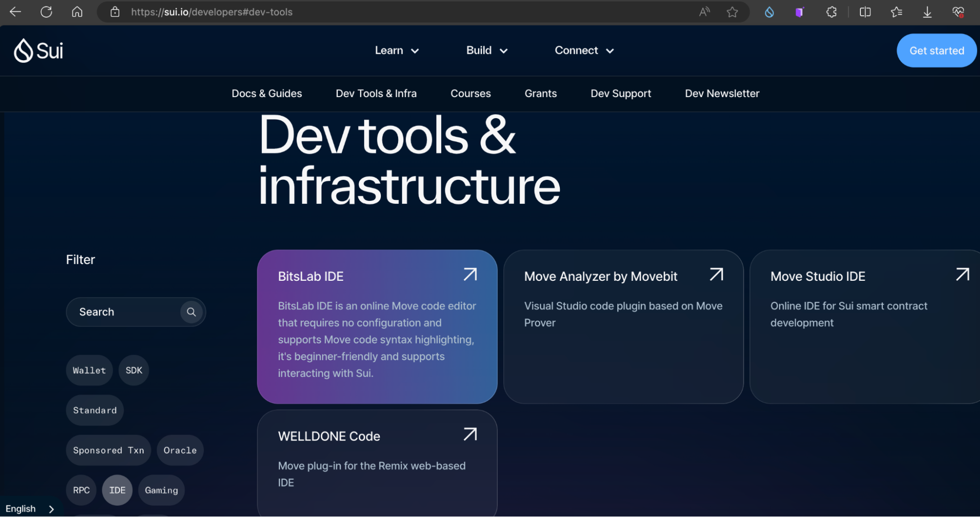Open the Move Studio IDE card title
The image size is (980, 517).
[x=818, y=276]
